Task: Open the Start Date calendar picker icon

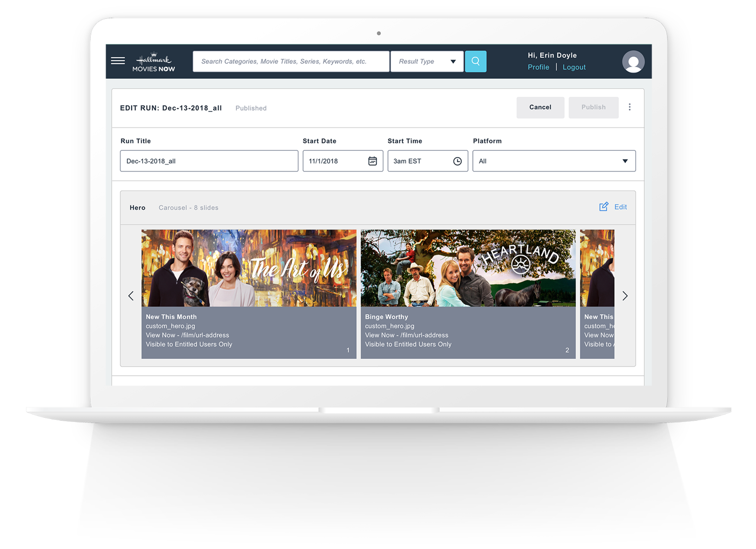Action: (372, 161)
